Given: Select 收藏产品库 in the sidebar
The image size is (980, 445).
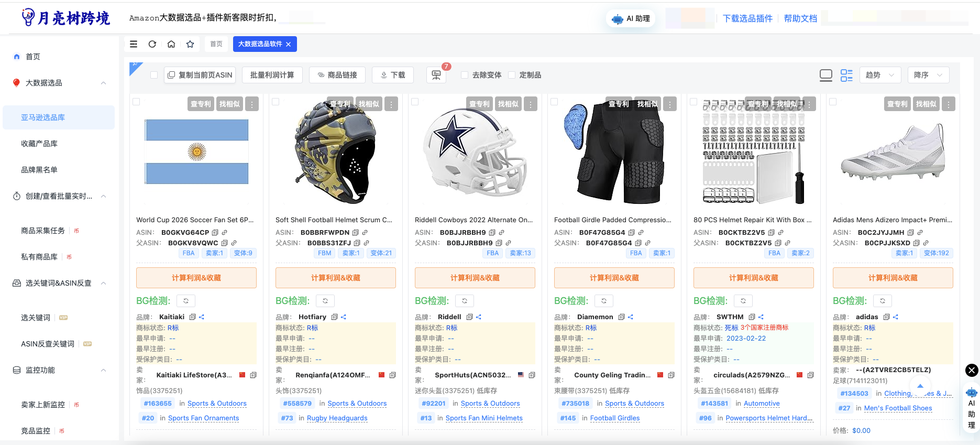Looking at the screenshot, I should pyautogui.click(x=39, y=144).
